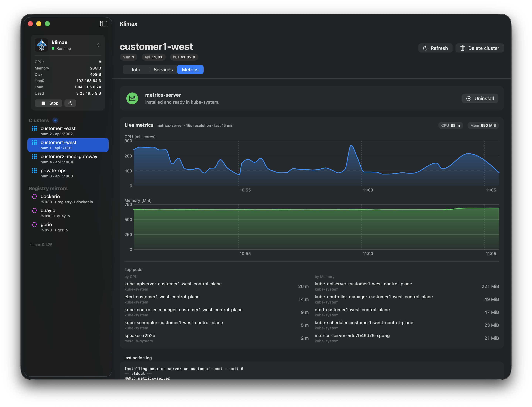Click the Registry mirrors section header

coord(48,189)
